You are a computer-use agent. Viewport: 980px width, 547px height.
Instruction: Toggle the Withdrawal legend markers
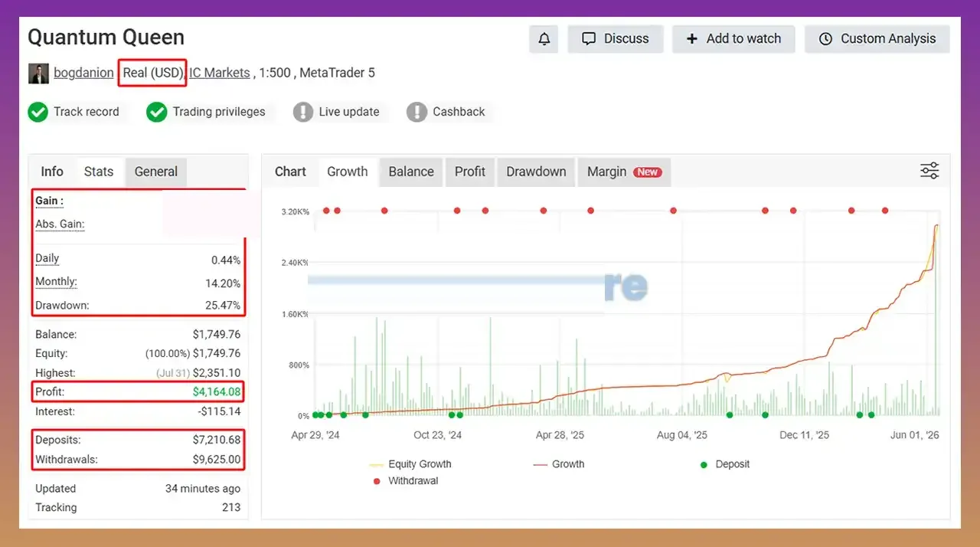pyautogui.click(x=405, y=481)
